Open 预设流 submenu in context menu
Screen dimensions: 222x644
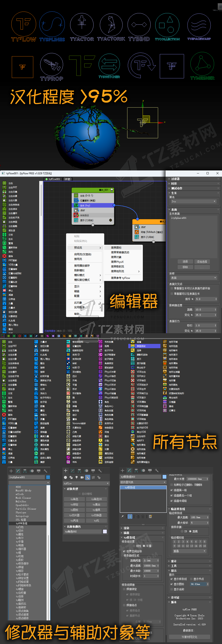[x=85, y=248]
